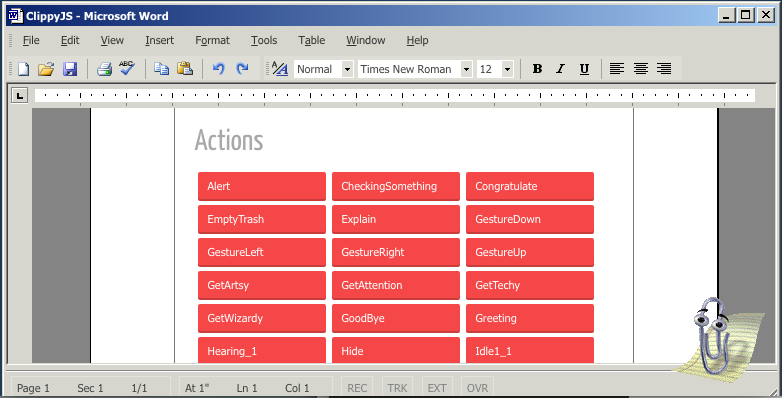Click the Actions heading text
Screen dimensions: 782x398
(x=229, y=140)
